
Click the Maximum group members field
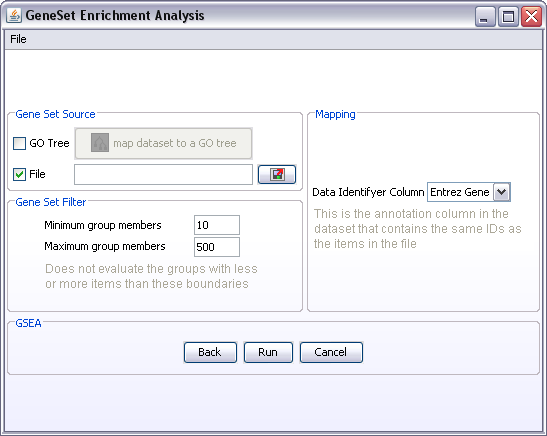click(x=217, y=247)
